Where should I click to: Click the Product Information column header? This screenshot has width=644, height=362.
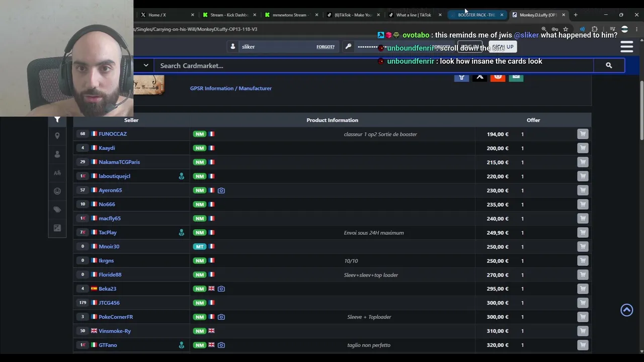coord(332,120)
